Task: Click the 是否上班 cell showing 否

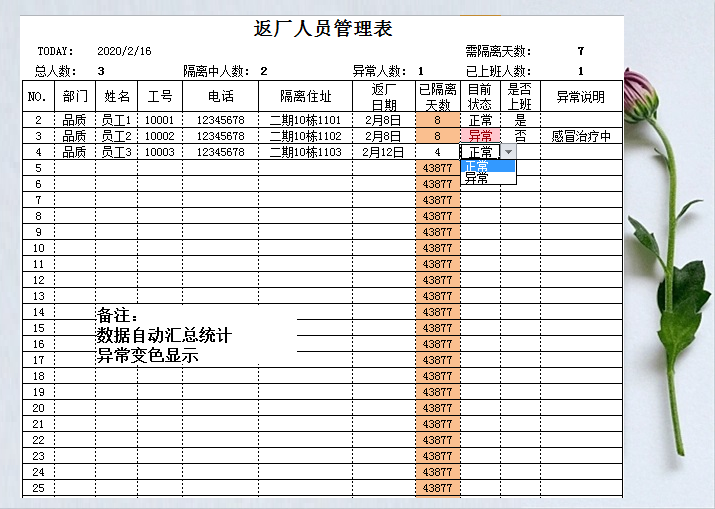Action: [x=520, y=136]
